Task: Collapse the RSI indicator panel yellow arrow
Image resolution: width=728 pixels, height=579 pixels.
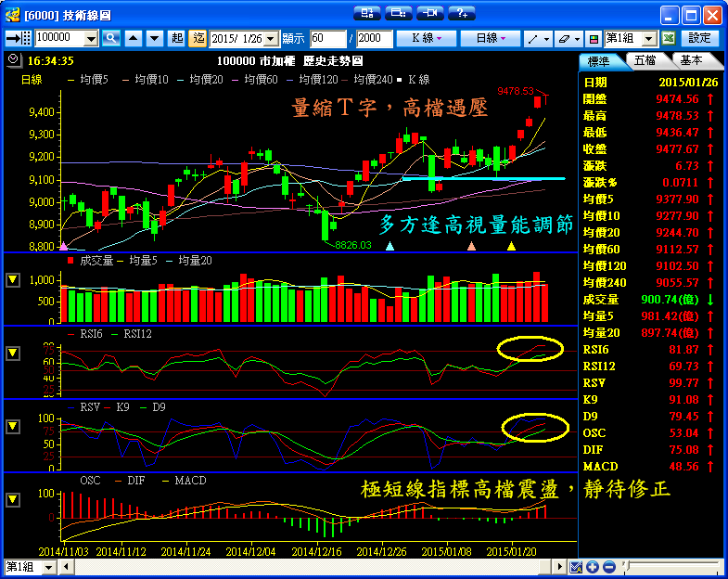Action: click(13, 353)
